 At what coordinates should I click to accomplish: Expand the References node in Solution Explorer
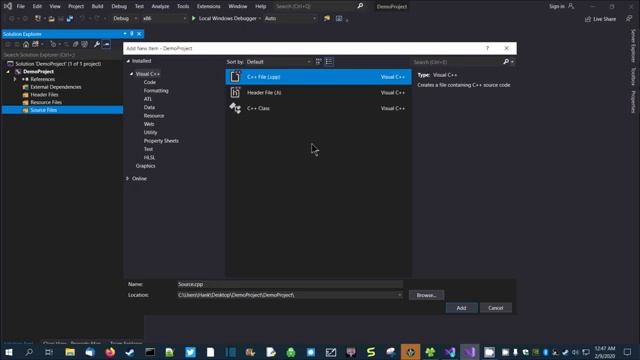pyautogui.click(x=15, y=79)
